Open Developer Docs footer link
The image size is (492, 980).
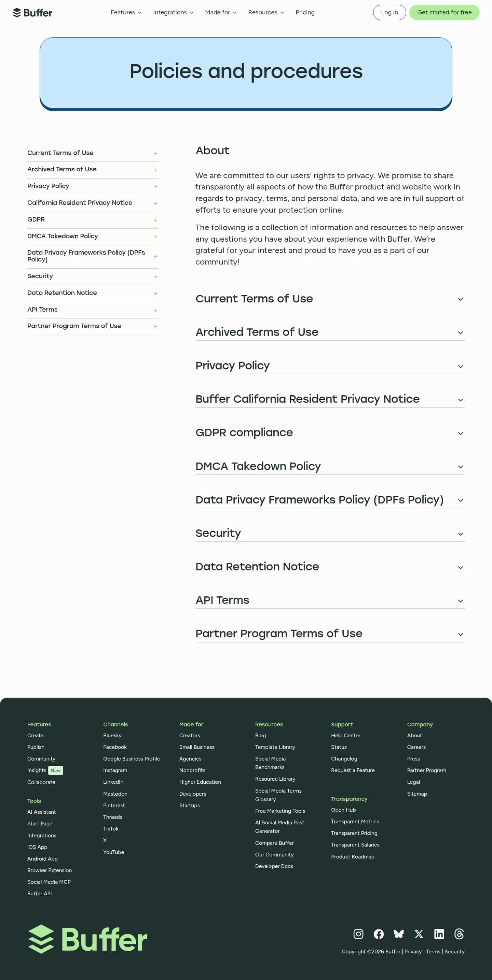274,866
